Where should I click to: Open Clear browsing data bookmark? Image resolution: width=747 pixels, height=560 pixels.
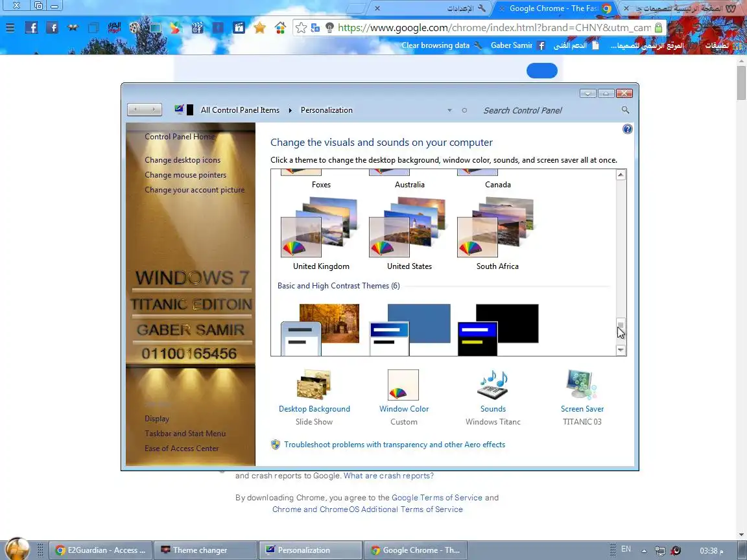(442, 45)
